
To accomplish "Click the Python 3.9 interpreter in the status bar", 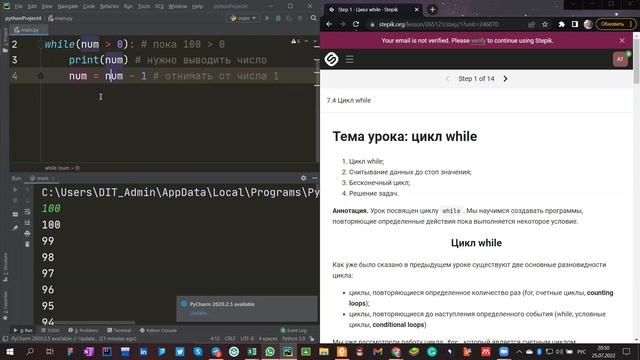I will pyautogui.click(x=293, y=338).
